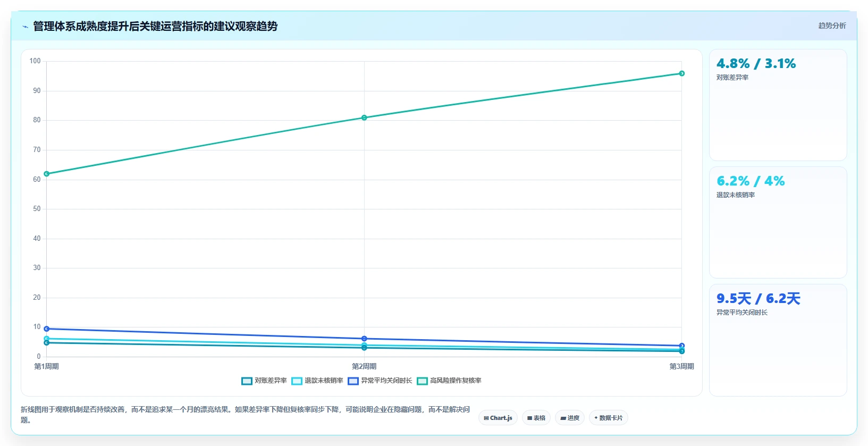Screen dimensions: 868x446
Task: Click the 数据卡片 tag chip
Action: [609, 418]
